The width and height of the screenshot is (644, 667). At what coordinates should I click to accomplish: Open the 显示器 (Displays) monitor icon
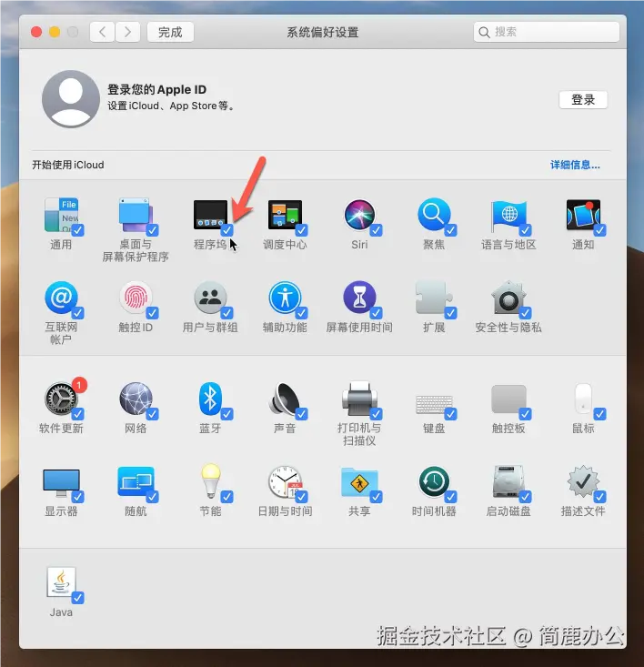point(61,483)
